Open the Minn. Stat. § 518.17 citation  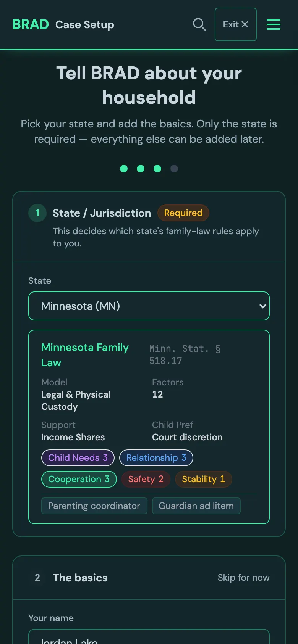click(x=185, y=354)
